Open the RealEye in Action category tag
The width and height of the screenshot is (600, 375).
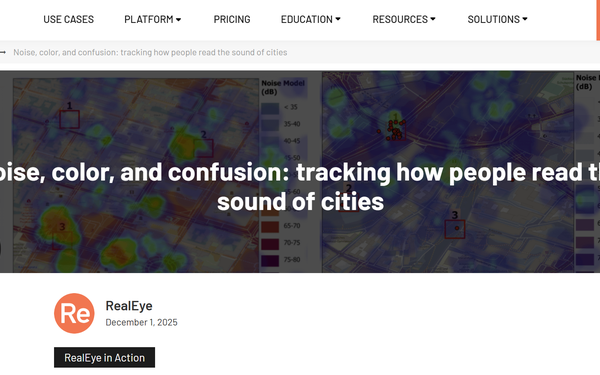104,357
